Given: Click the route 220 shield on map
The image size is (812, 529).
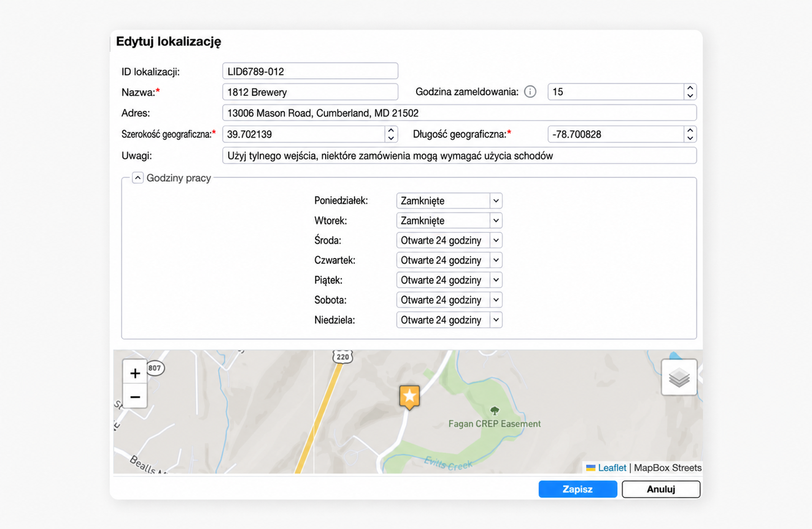Looking at the screenshot, I should click(x=342, y=356).
